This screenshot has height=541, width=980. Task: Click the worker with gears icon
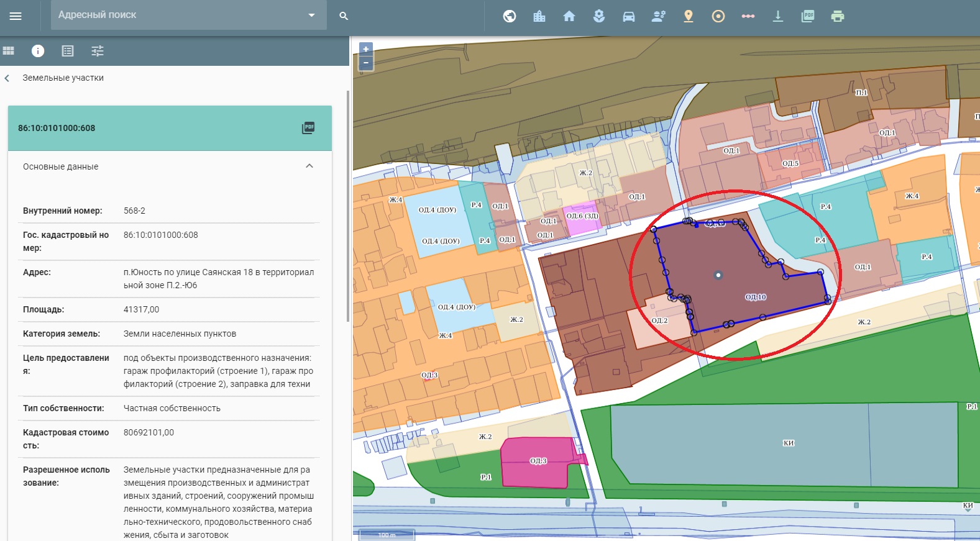[659, 16]
